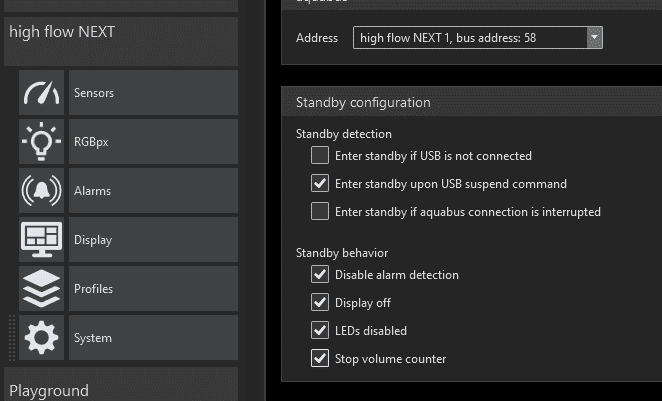
Task: Click the Display monitor icon
Action: point(41,239)
